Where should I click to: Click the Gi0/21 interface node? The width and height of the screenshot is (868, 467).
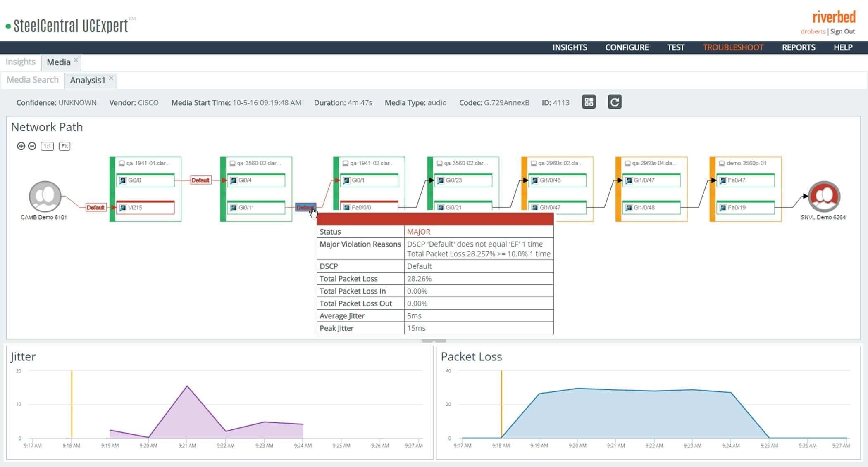coord(463,206)
